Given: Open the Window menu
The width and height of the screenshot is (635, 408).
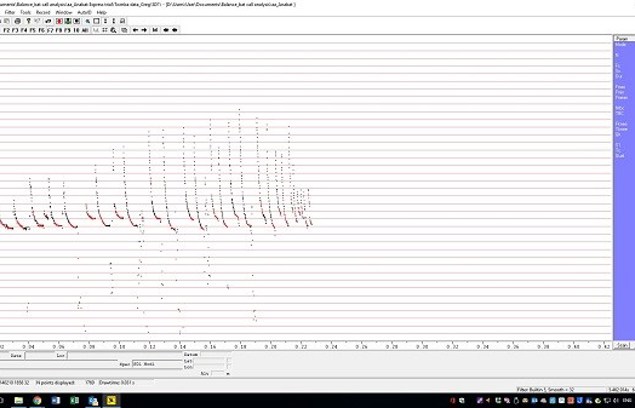Looking at the screenshot, I should [x=64, y=13].
